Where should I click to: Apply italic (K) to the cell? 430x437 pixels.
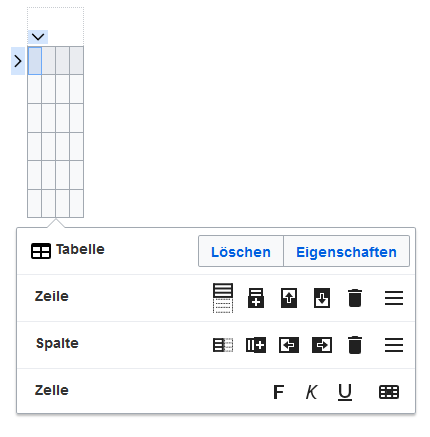click(x=312, y=392)
